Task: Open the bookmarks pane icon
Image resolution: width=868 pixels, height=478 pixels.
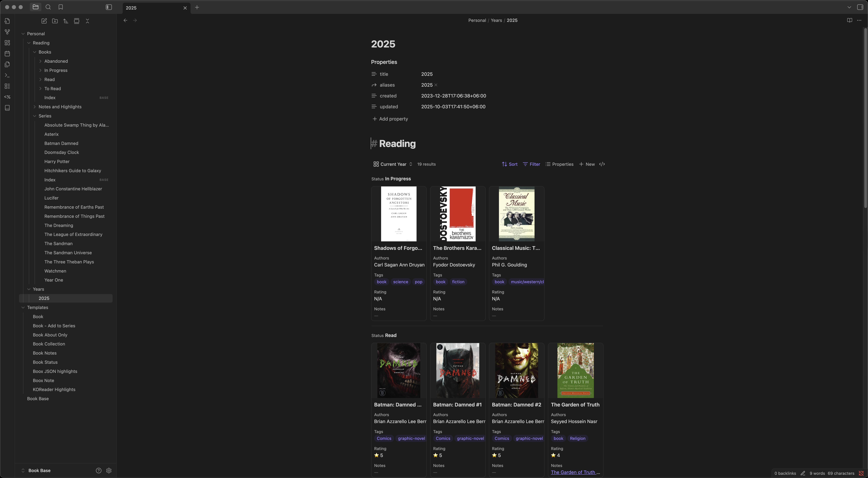Action: click(61, 7)
